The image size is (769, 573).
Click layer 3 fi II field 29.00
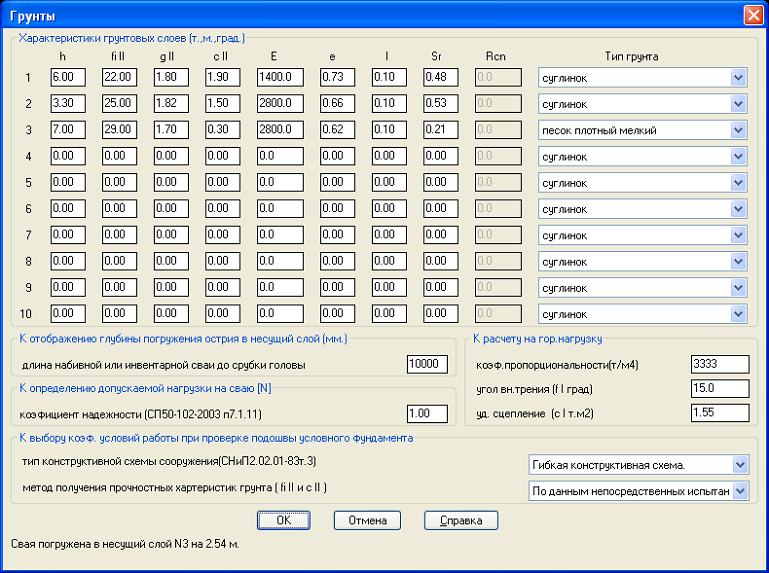click(x=120, y=130)
